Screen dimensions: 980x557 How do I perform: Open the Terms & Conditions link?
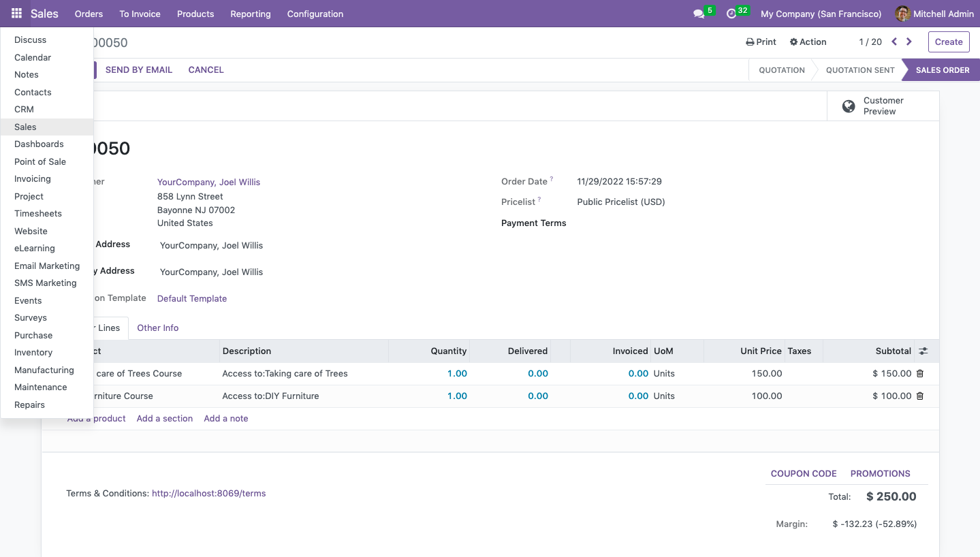pyautogui.click(x=208, y=493)
